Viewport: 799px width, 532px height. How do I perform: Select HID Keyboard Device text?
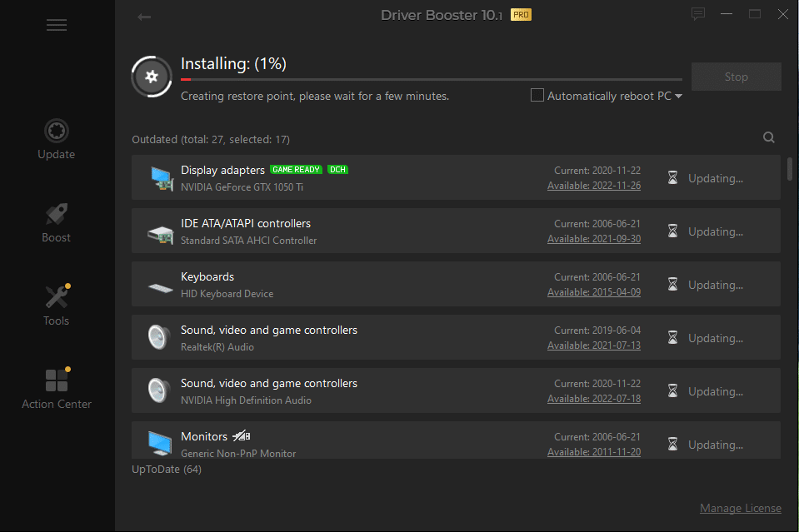click(x=227, y=294)
